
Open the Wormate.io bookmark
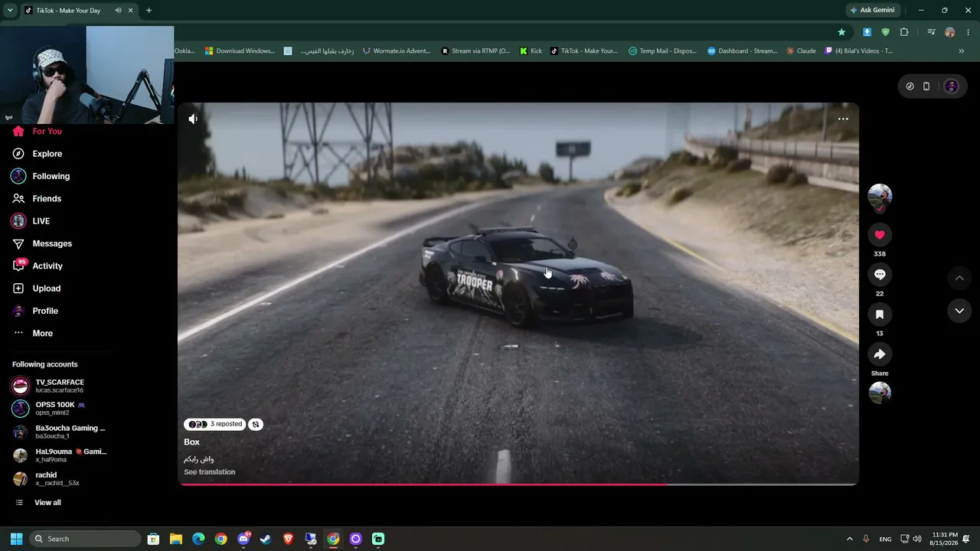click(x=397, y=51)
